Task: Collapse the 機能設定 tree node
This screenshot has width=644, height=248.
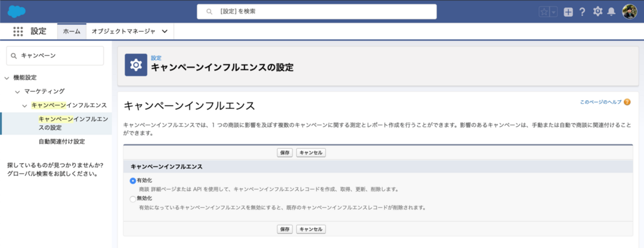Action: [6, 78]
